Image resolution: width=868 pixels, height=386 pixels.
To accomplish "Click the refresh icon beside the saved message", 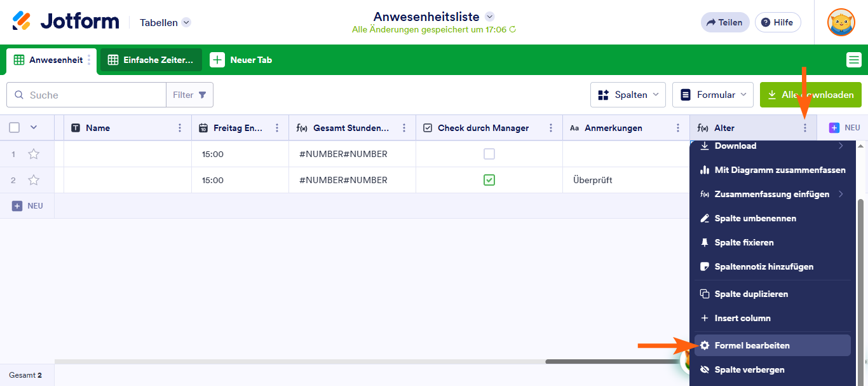I will [513, 29].
